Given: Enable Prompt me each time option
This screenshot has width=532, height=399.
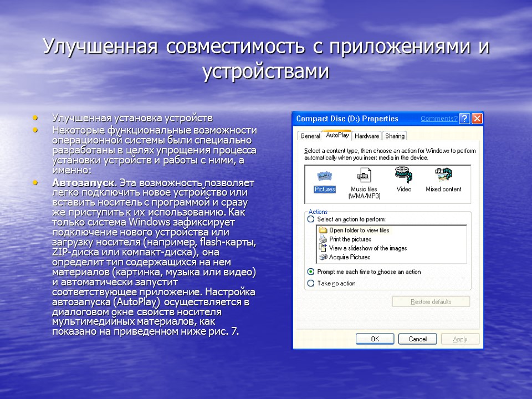Looking at the screenshot, I should pos(311,272).
